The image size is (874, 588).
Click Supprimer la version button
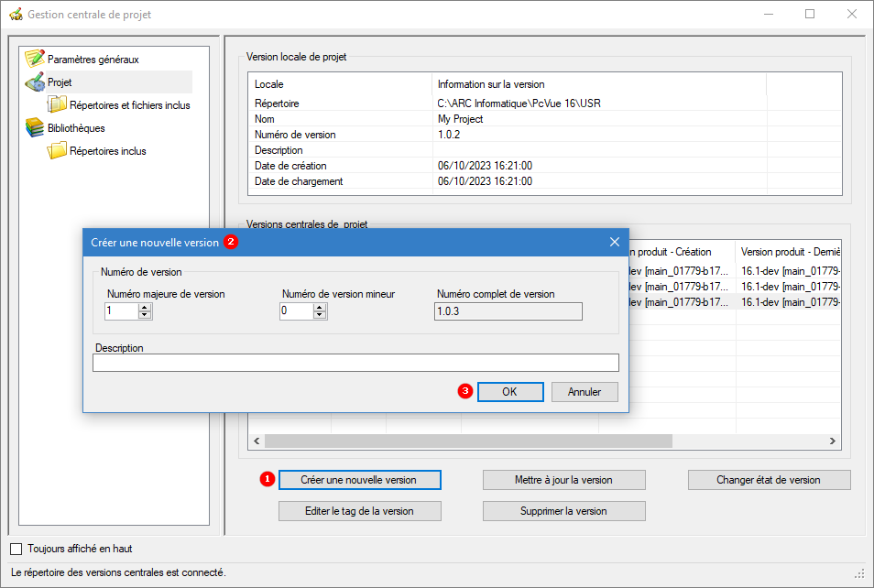point(564,511)
